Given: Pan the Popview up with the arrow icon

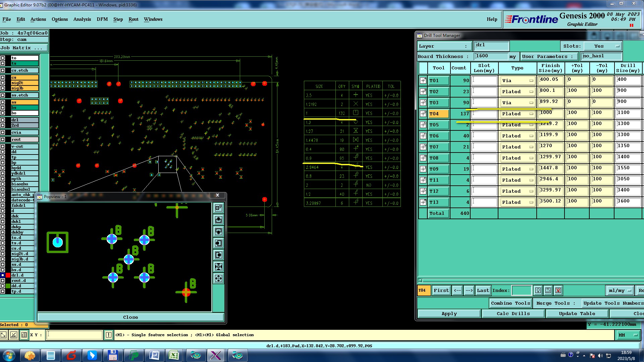Looking at the screenshot, I should tap(218, 220).
